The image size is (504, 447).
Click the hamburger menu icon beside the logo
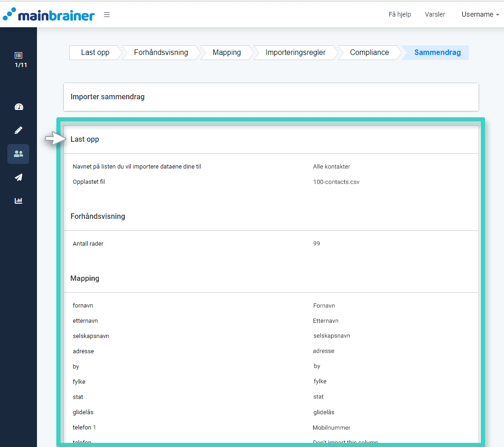pyautogui.click(x=107, y=14)
